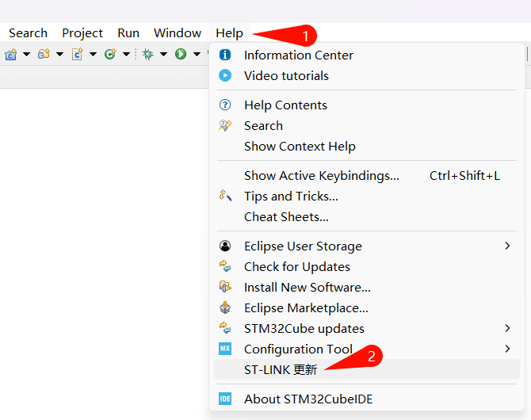Open Eclipse Marketplace entry

point(305,307)
